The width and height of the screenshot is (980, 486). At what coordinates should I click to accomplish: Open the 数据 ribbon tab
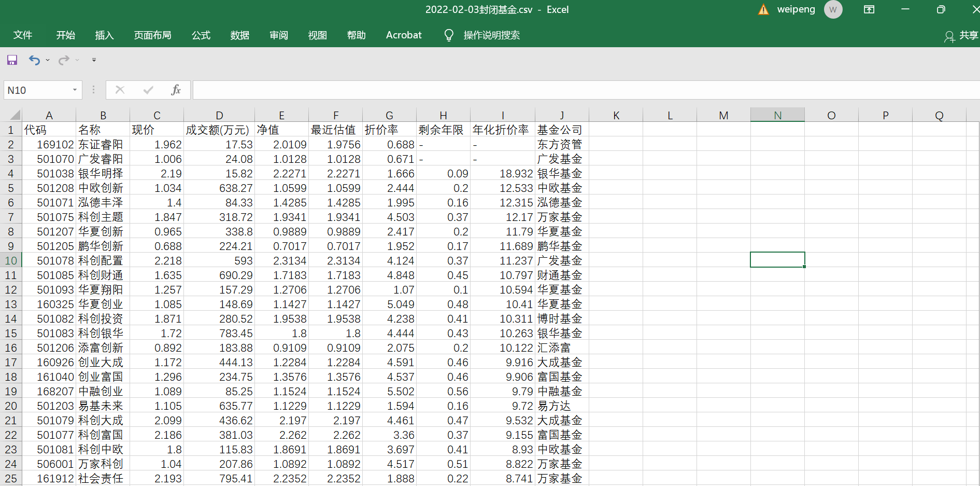(x=240, y=35)
